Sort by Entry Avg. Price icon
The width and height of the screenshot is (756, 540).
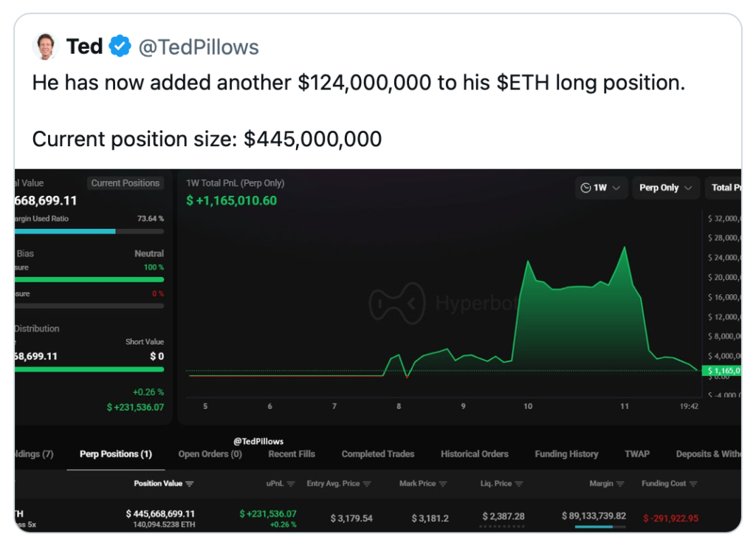click(x=367, y=484)
